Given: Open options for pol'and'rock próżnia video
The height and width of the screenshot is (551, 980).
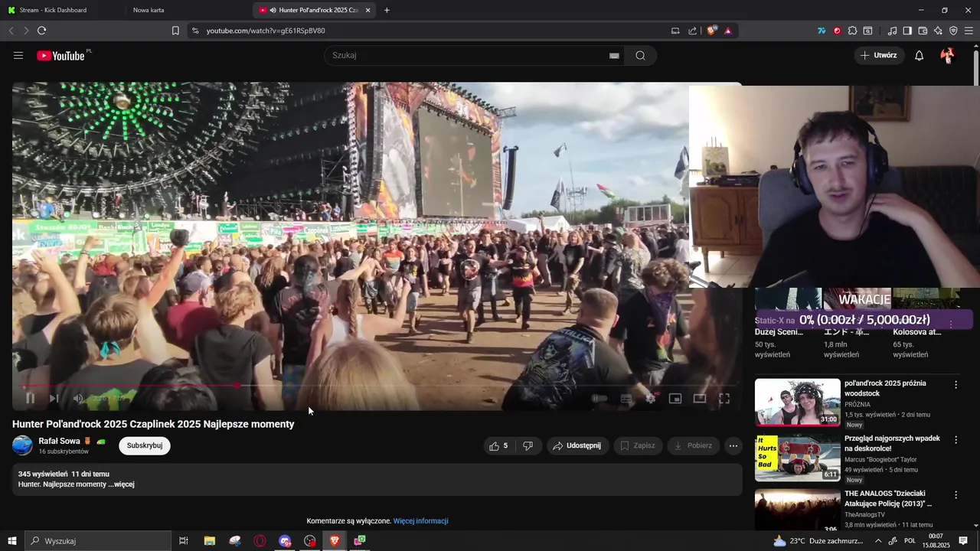Looking at the screenshot, I should point(955,384).
